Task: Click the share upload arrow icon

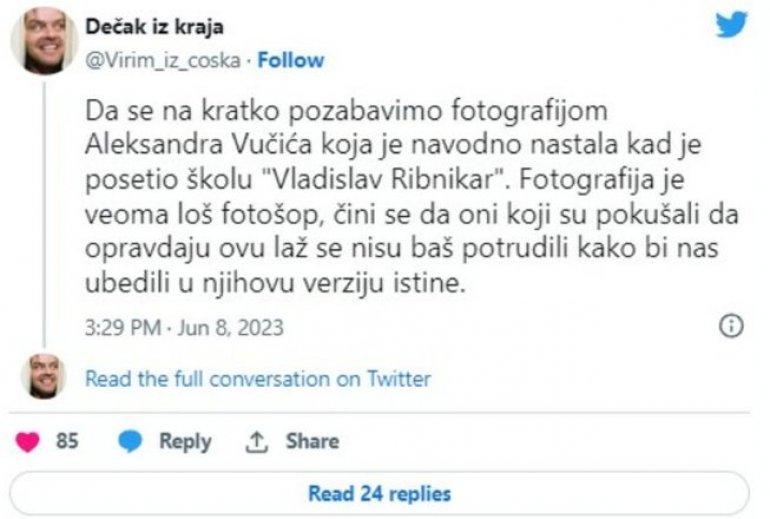Action: 256,441
